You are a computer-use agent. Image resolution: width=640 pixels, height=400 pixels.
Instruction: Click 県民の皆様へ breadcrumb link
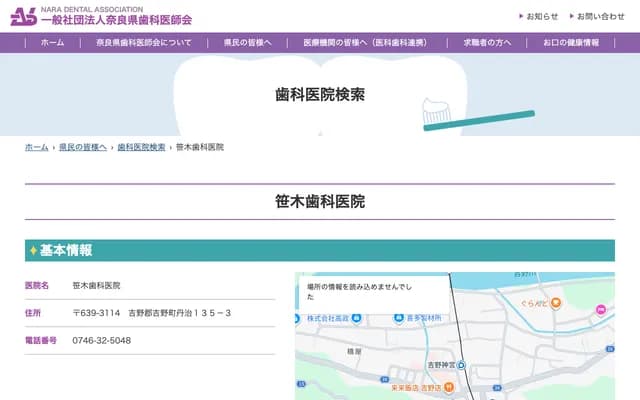point(82,147)
